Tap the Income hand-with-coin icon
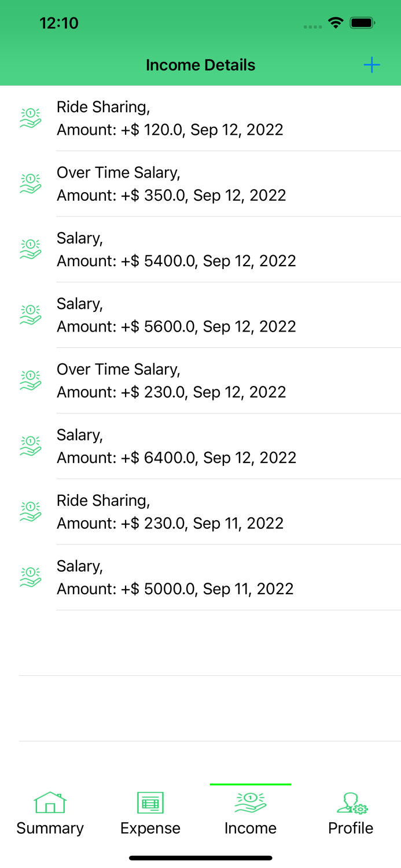Viewport: 401px width, 868px height. (251, 803)
